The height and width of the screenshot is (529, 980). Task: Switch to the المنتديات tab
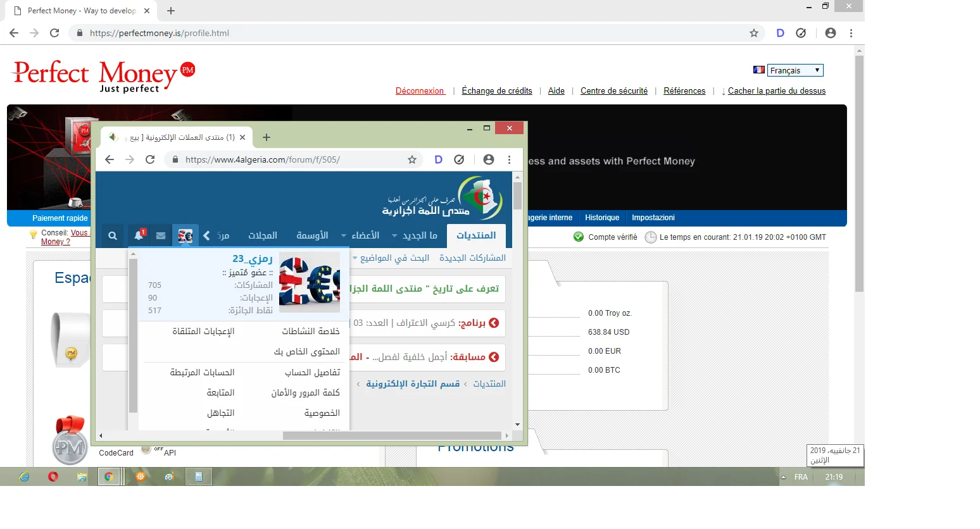tap(476, 235)
